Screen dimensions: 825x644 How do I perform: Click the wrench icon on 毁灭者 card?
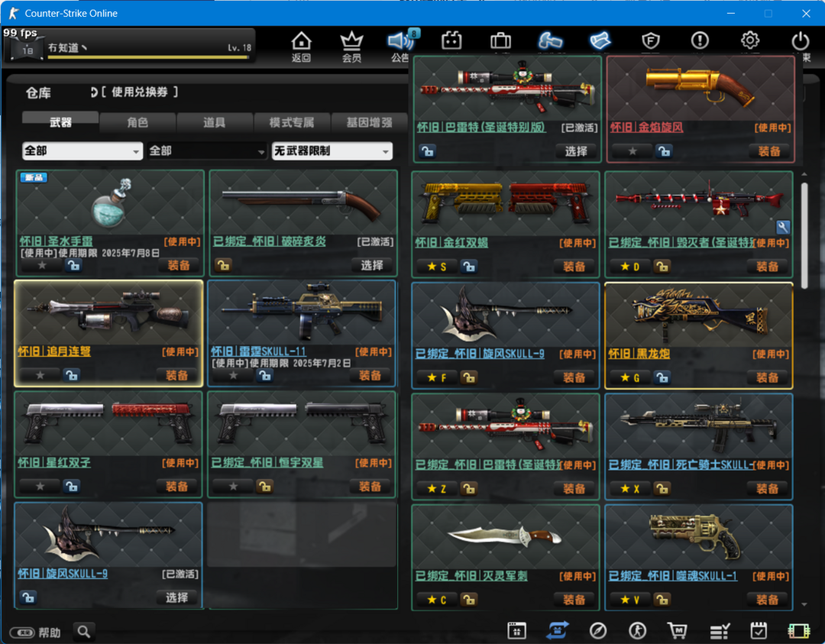[x=782, y=227]
